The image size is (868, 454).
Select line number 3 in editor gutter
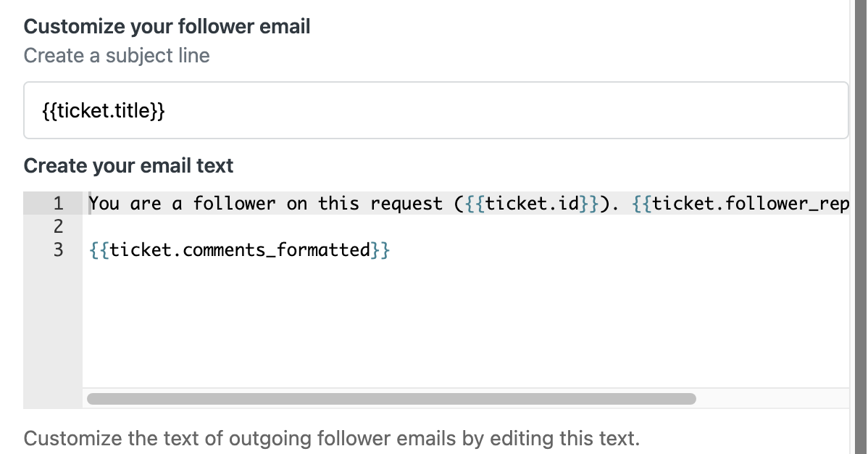[x=58, y=249]
